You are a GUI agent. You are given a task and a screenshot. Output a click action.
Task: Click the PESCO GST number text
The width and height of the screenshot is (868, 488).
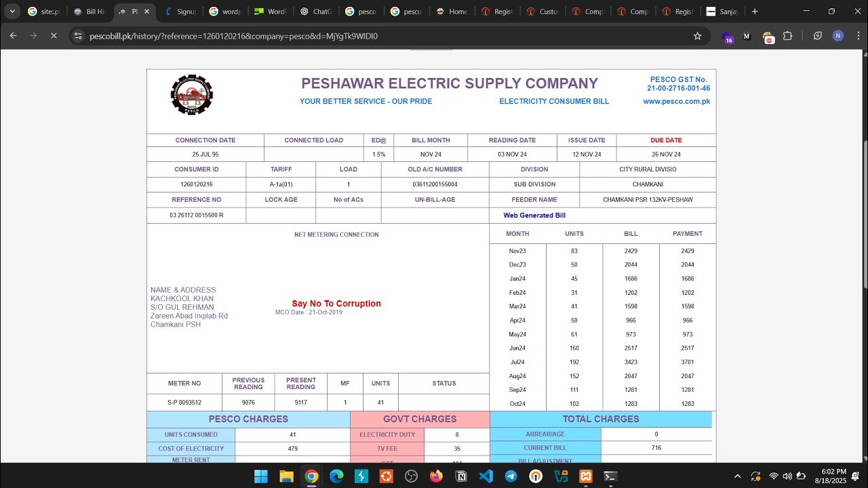[x=679, y=84]
